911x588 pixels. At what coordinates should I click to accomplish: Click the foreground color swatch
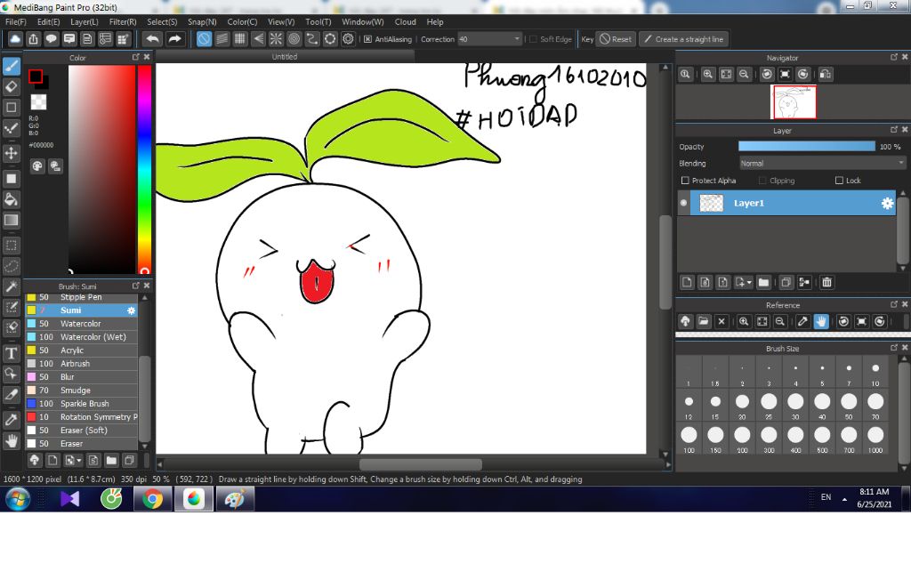point(36,77)
